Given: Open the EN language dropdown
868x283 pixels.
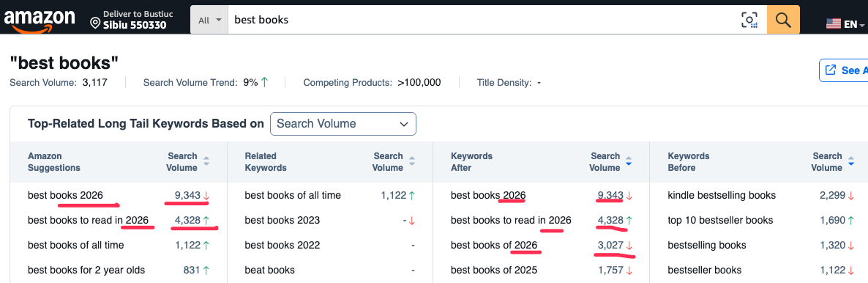Looking at the screenshot, I should (853, 24).
